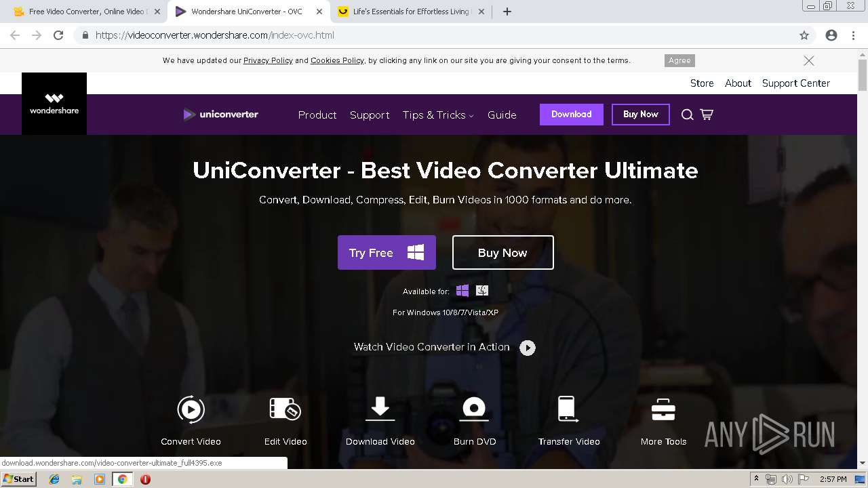Open the Wondershare logo home link
This screenshot has width=868, height=488.
coord(54,104)
